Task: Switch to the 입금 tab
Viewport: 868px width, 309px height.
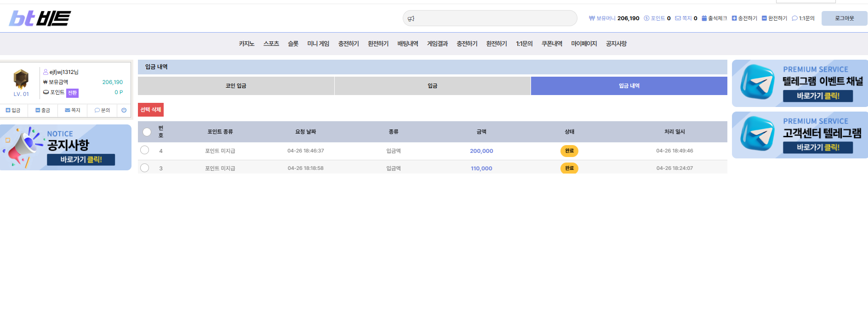Action: [x=433, y=86]
